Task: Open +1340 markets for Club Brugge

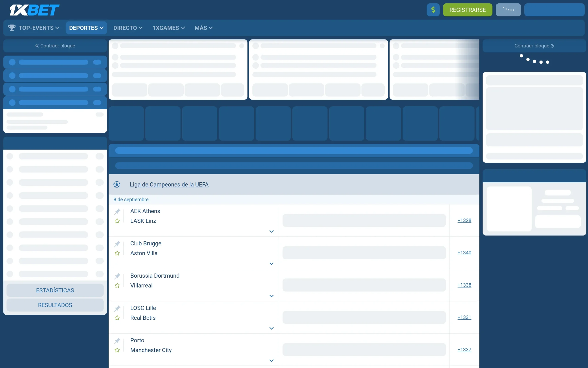Action: coord(464,253)
